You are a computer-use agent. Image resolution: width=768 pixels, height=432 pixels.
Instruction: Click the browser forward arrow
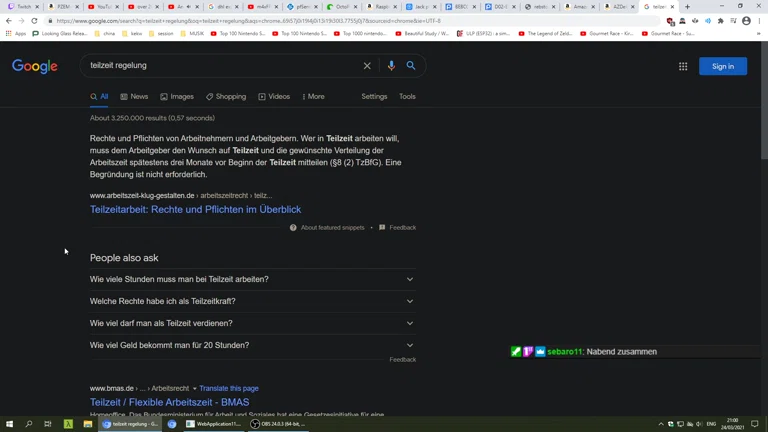click(x=21, y=21)
